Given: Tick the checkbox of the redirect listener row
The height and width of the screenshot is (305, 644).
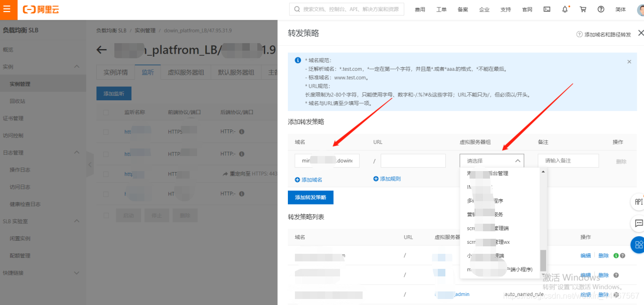Looking at the screenshot, I should pos(106,174).
